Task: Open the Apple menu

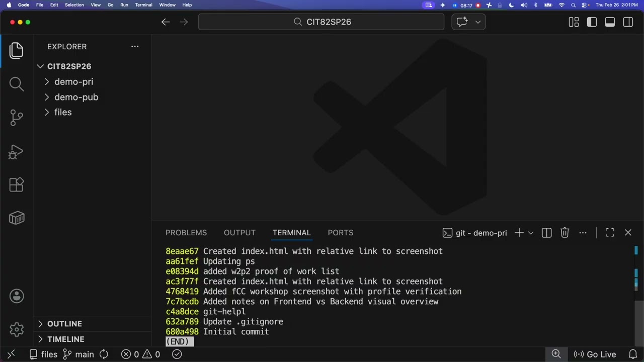Action: click(9, 5)
